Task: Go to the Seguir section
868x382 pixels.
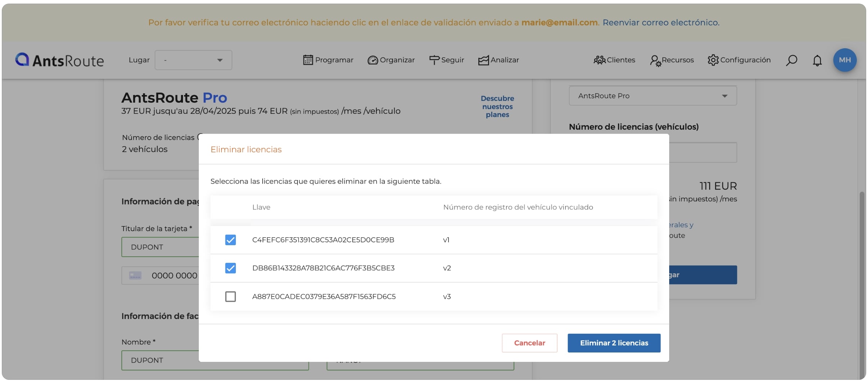Action: pos(447,60)
